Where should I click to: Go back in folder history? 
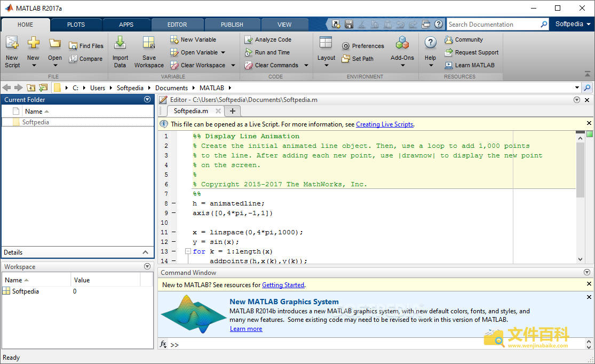pos(6,88)
